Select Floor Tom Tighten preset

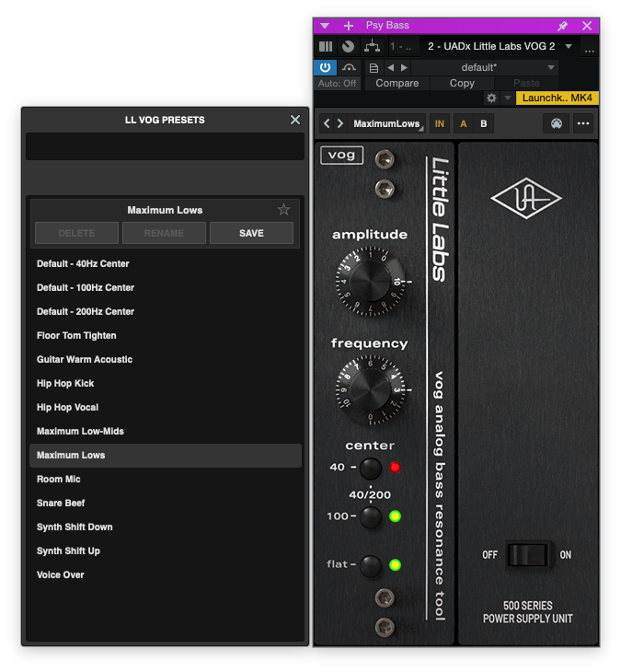[166, 336]
